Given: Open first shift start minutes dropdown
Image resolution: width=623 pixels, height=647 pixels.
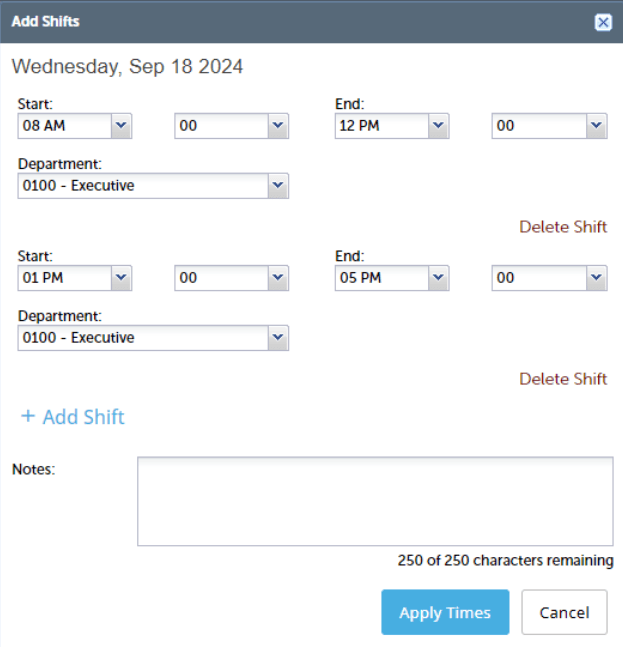Looking at the screenshot, I should (x=278, y=126).
